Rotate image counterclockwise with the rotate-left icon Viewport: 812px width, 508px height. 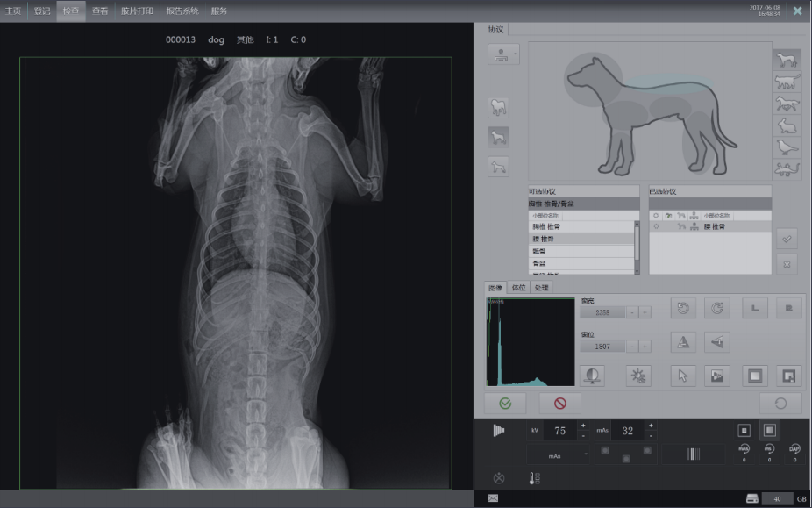point(683,308)
